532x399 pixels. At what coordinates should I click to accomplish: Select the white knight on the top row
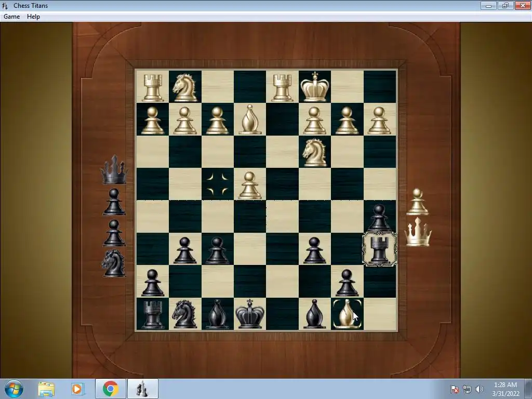185,87
